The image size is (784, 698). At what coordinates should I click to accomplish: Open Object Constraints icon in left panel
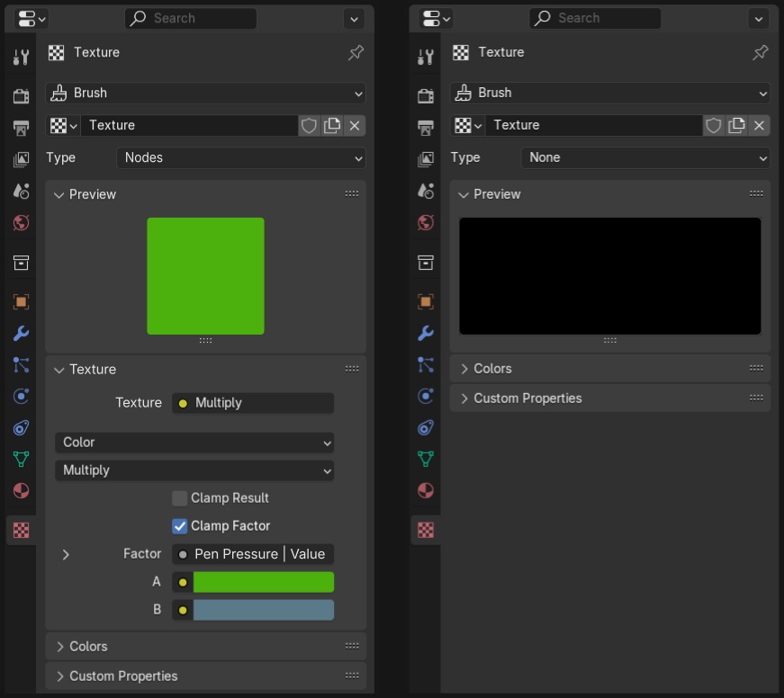point(21,427)
